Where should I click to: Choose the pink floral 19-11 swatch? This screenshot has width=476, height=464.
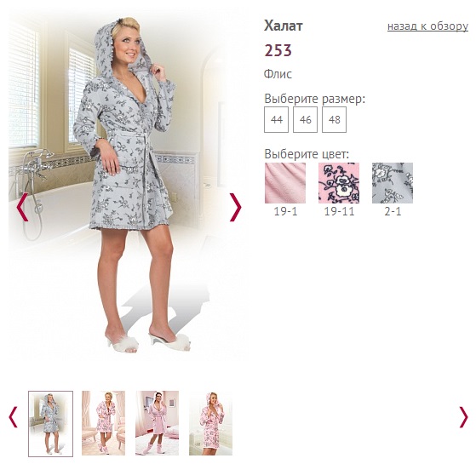tap(339, 183)
